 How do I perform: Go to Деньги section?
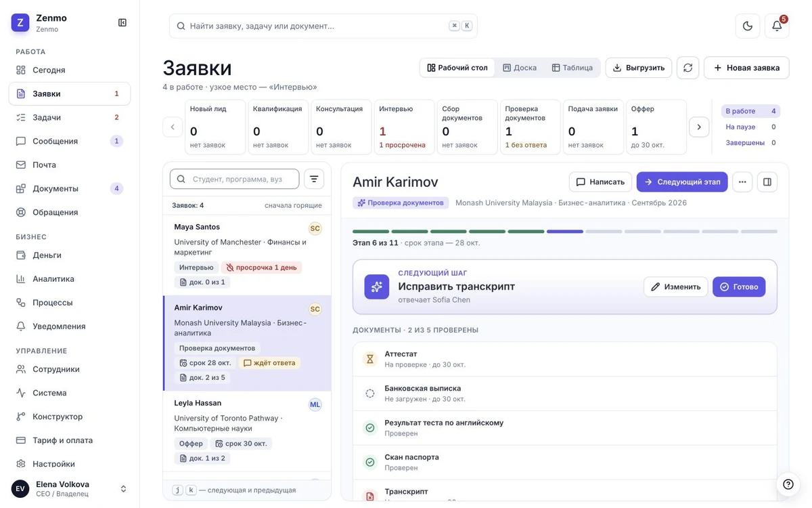(x=69, y=255)
